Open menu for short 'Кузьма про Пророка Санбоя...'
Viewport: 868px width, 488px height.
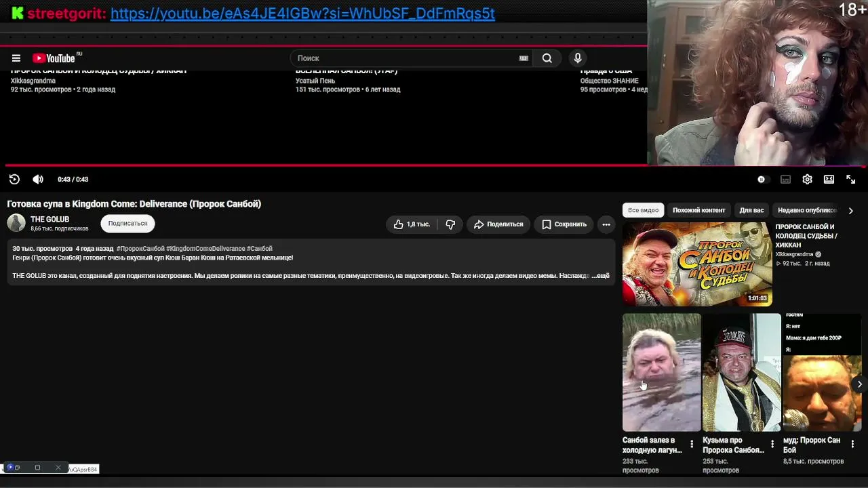772,445
